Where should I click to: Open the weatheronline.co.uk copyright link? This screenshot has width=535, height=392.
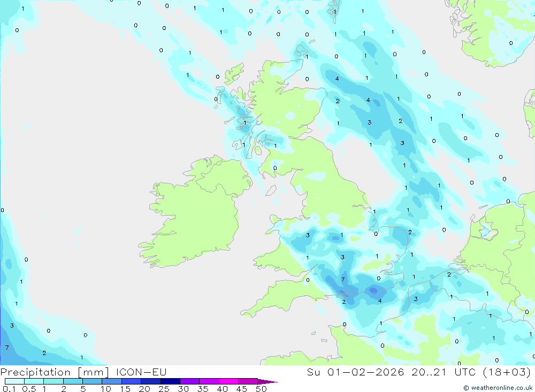498,388
